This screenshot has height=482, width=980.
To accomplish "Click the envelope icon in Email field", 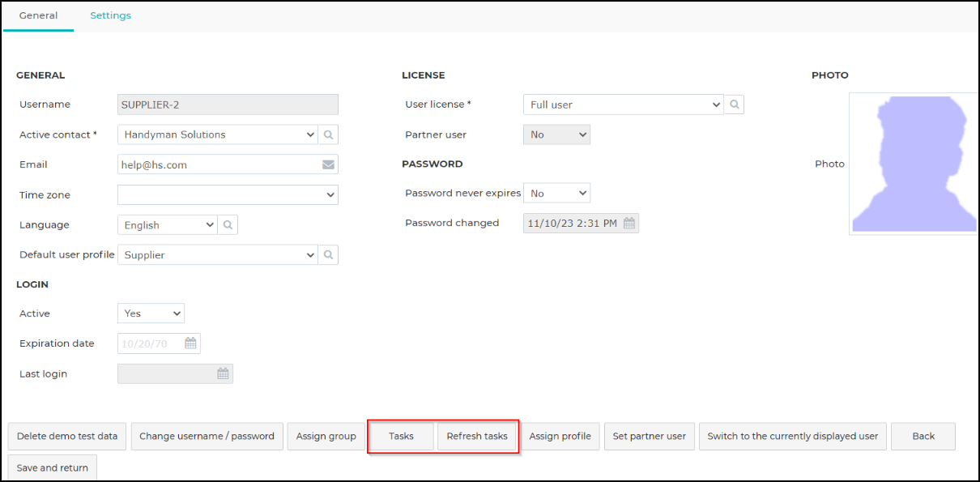I will 328,164.
